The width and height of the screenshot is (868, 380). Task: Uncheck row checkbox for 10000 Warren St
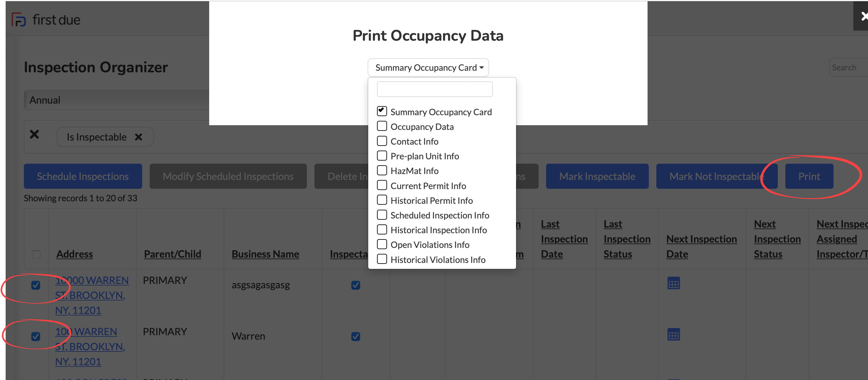[36, 285]
